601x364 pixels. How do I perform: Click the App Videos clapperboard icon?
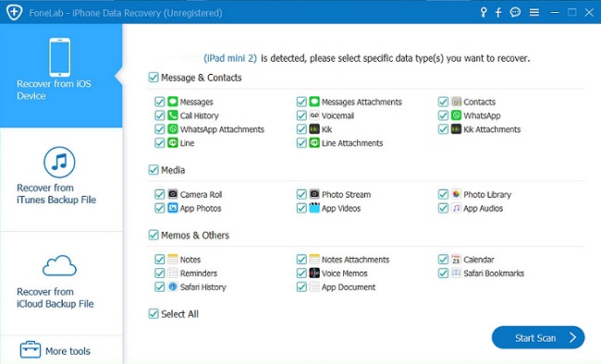pyautogui.click(x=314, y=208)
